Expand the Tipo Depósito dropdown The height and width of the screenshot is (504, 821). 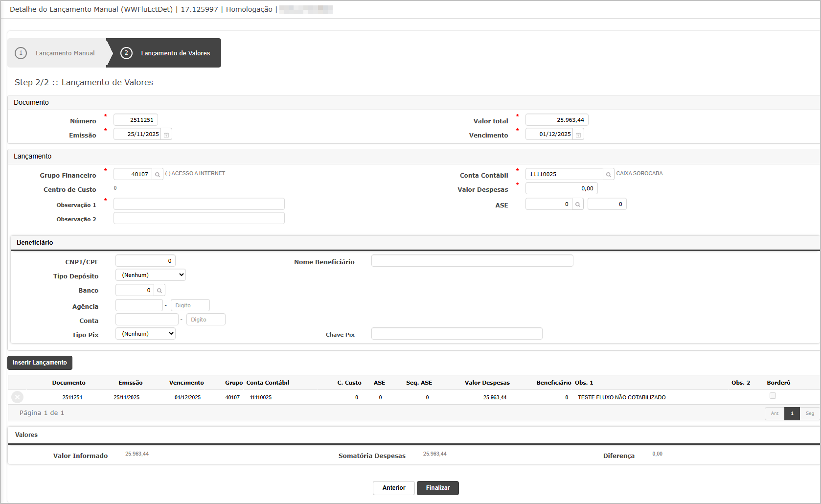[x=151, y=275]
